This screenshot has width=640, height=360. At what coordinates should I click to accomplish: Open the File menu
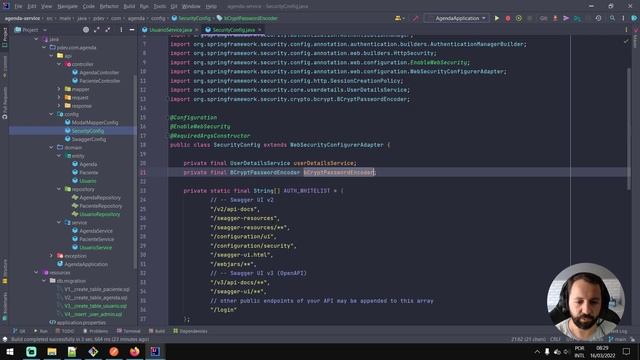pyautogui.click(x=18, y=7)
